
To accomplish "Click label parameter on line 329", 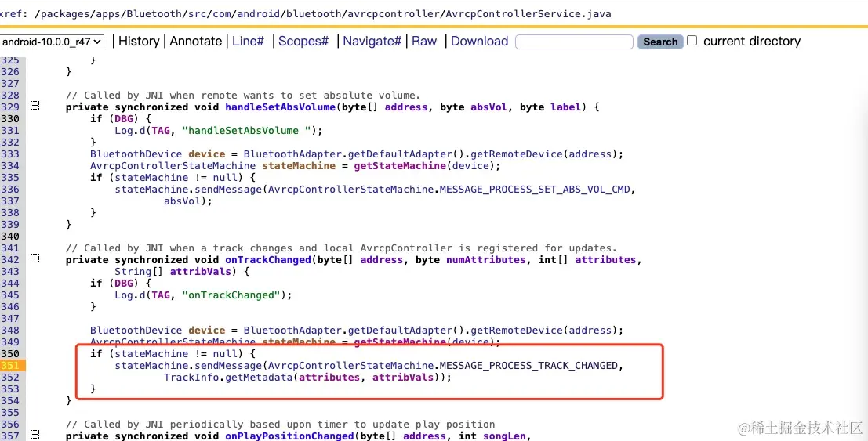I will coord(565,107).
